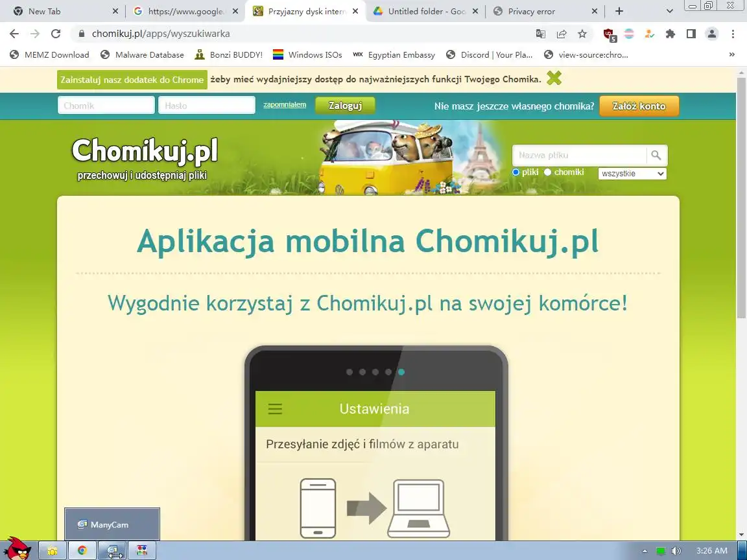Open the Malware Database bookmark

[142, 54]
